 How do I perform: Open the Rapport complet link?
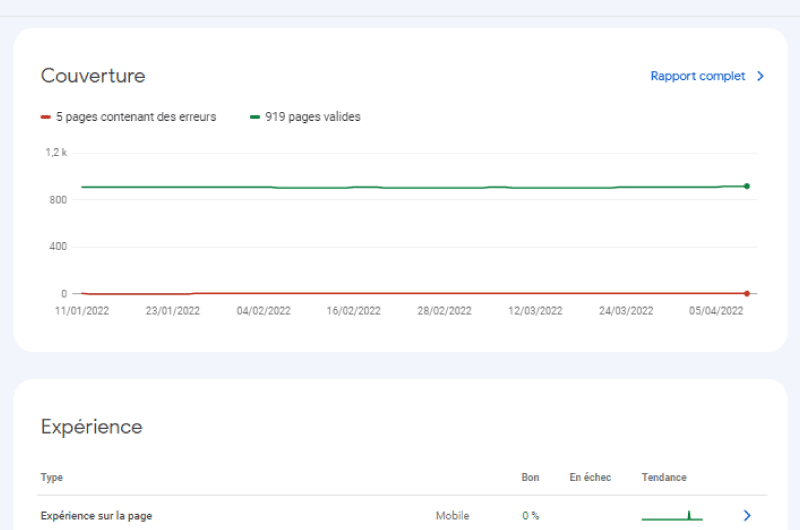697,76
